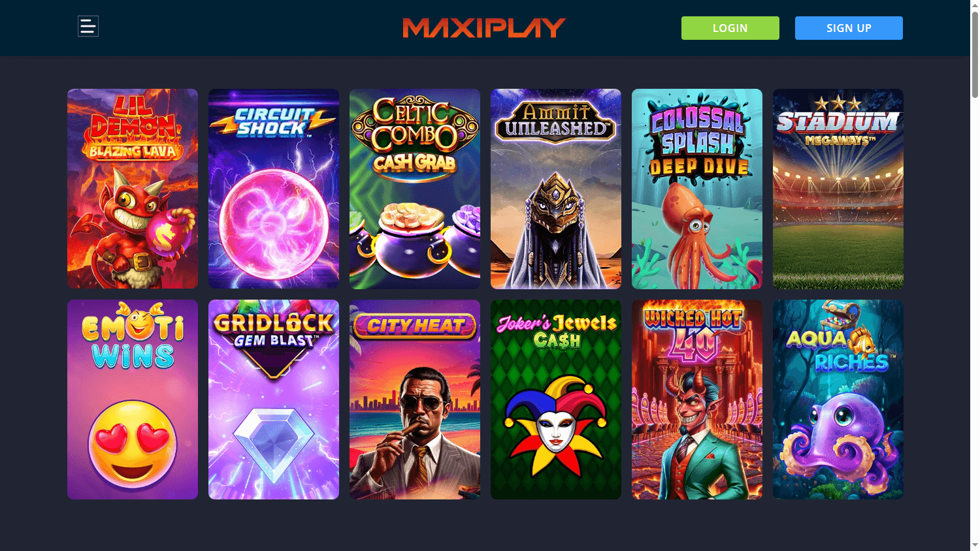Open Wicked Hot 40 game tile
980x551 pixels.
click(697, 400)
